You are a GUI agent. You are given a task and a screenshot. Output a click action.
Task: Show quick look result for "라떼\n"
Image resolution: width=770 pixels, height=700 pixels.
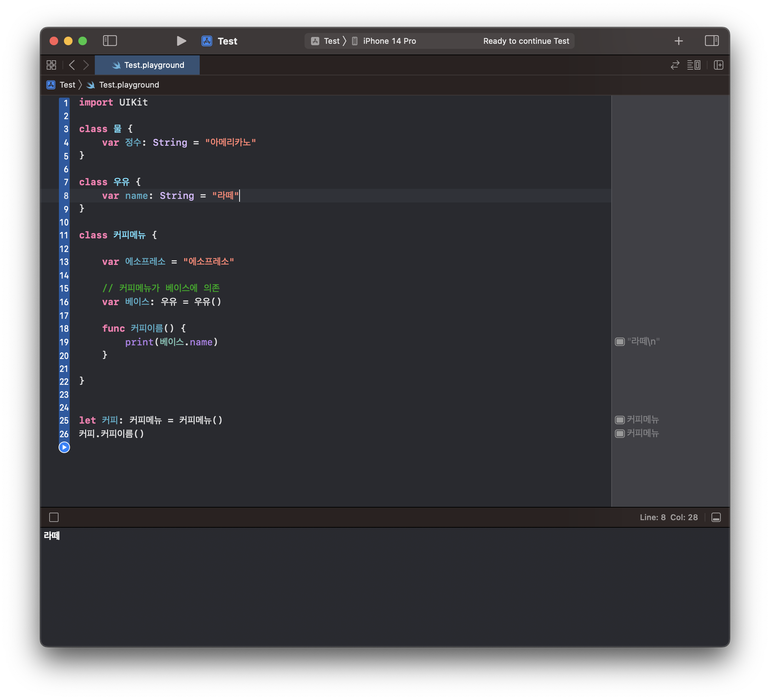point(620,342)
